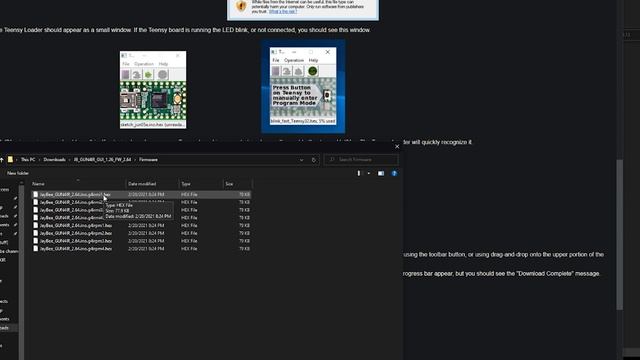This screenshot has height=360, width=640.
Task: Toggle the preview pane icon
Action: [381, 173]
